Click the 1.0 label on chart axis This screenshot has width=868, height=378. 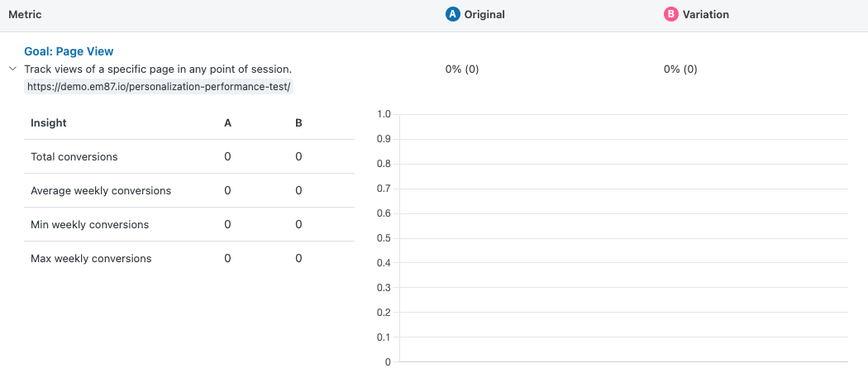pyautogui.click(x=383, y=114)
